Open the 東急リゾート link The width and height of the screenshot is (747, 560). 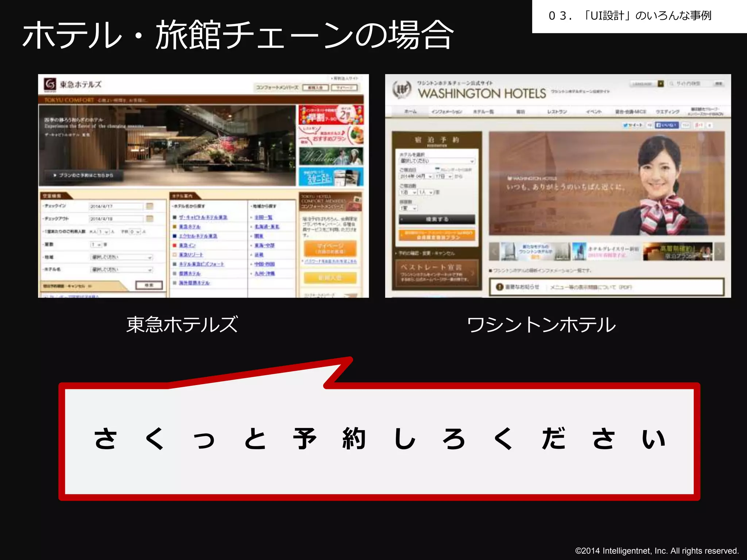point(191,254)
